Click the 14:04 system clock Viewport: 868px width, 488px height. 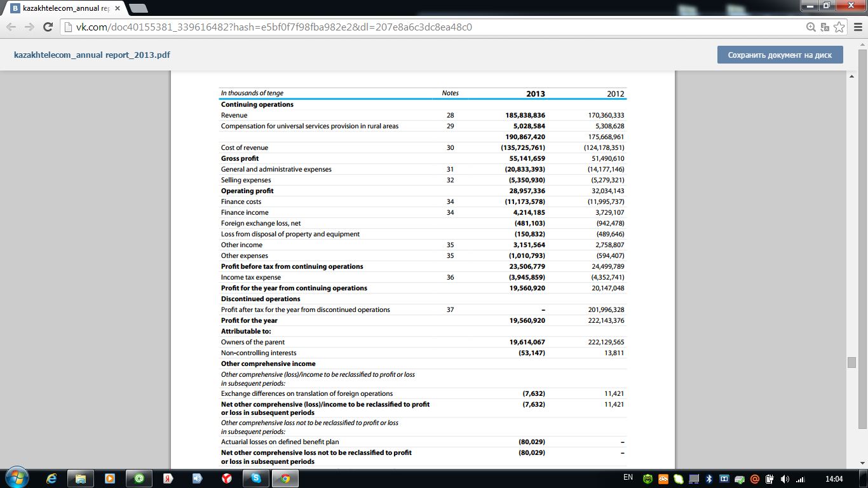click(834, 478)
